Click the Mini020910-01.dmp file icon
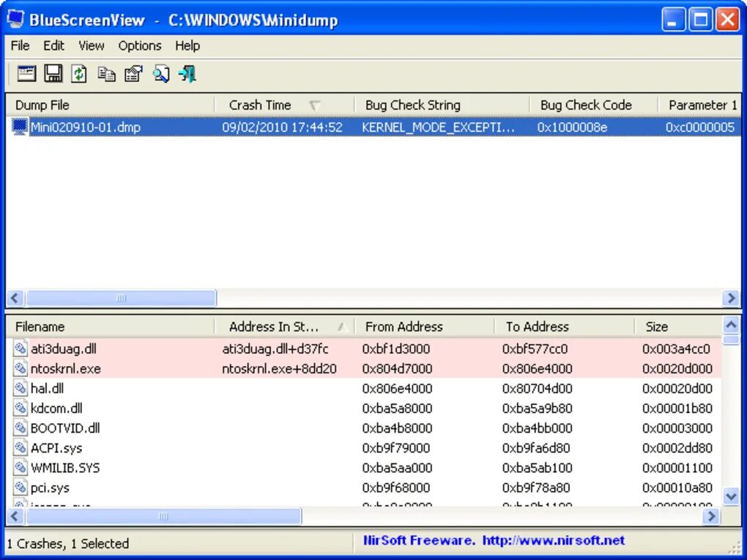This screenshot has height=560, width=747. 20,127
